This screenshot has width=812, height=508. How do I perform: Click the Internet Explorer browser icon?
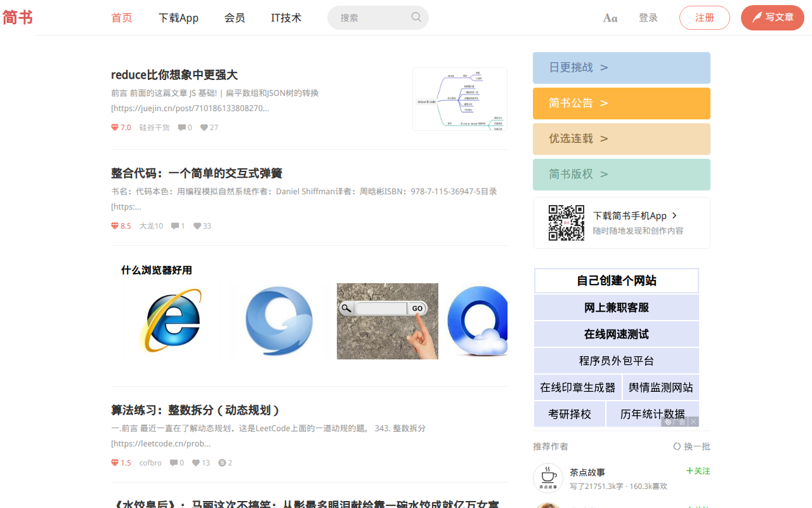171,321
